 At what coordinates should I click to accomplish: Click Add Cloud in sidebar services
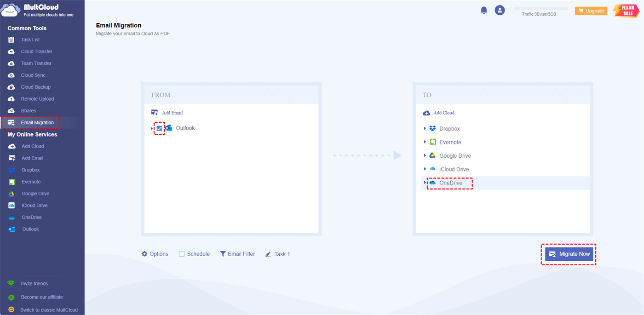click(x=33, y=146)
